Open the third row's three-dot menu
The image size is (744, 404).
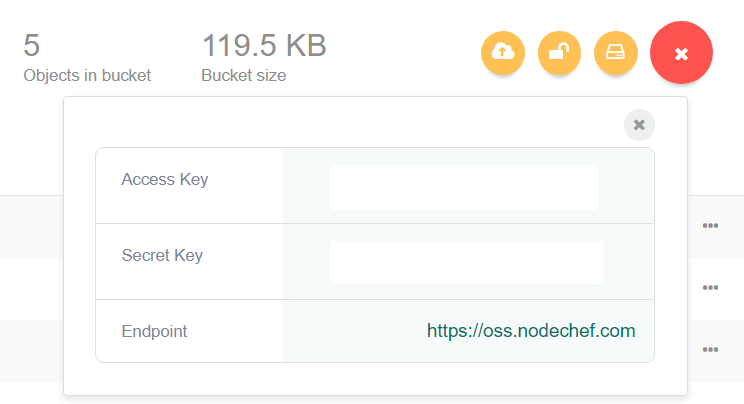[710, 350]
